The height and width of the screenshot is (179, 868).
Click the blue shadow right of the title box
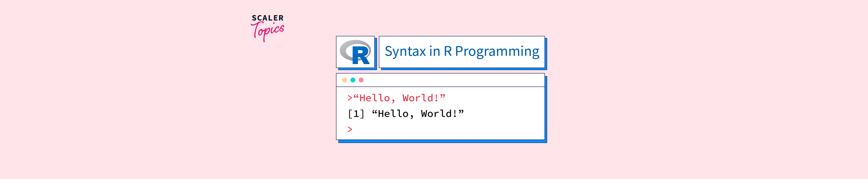click(x=546, y=53)
